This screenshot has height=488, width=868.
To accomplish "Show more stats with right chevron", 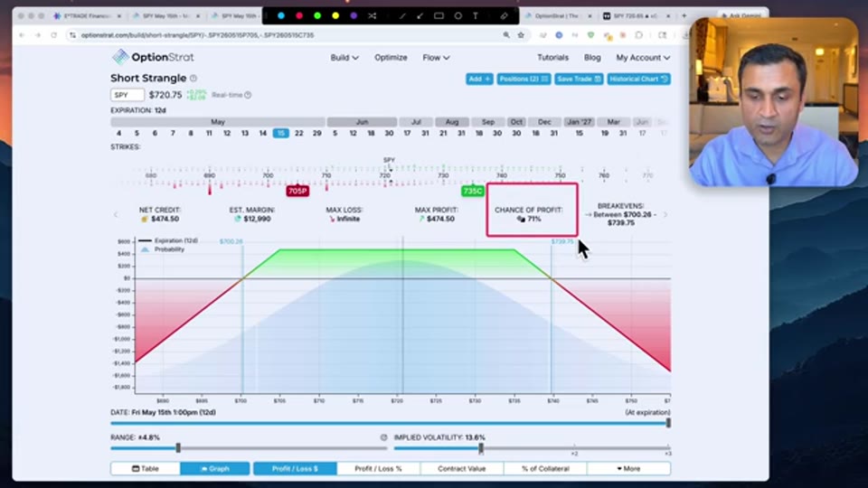I will [665, 215].
